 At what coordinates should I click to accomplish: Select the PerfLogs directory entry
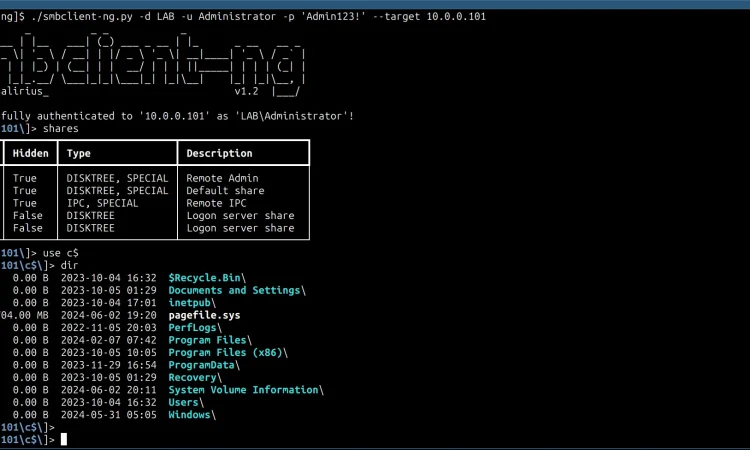[195, 328]
